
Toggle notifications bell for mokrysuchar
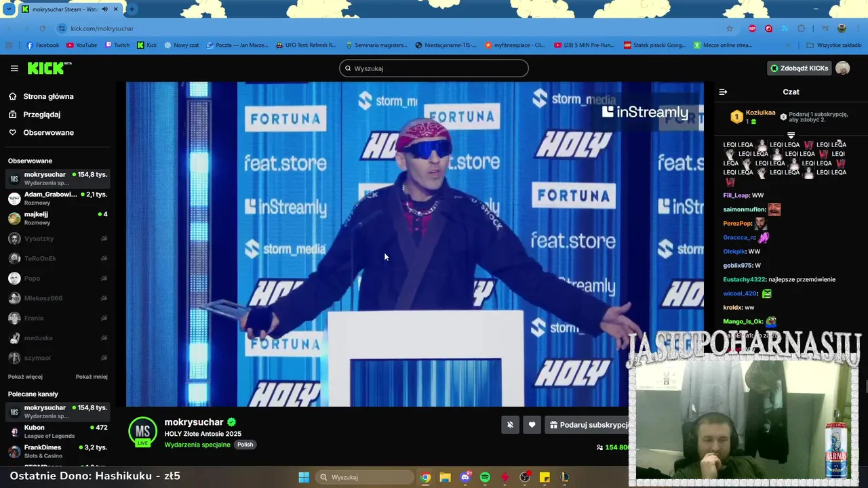pos(510,425)
